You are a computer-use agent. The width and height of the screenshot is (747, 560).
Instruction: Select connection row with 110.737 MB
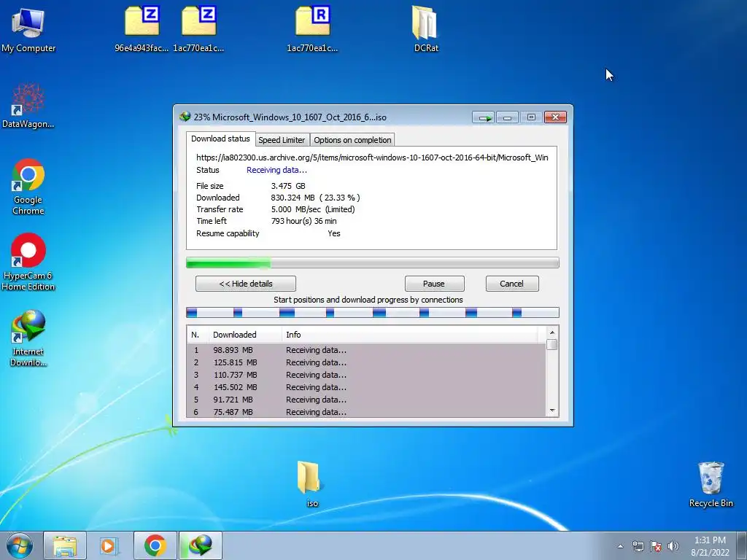pos(366,375)
